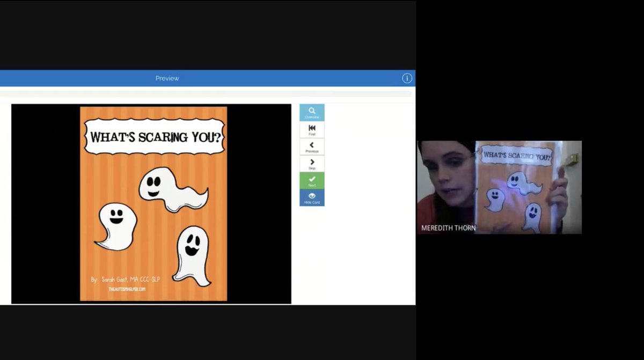Screen dimensions: 644x360
Task: Click the theautismhelper.com text on card
Action: pos(127,289)
